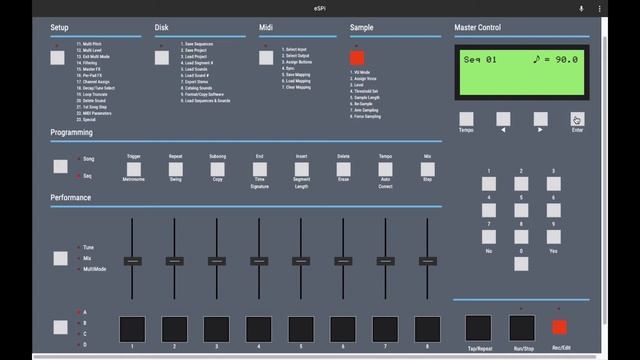Viewport: 640px width, 360px height.
Task: Click the Tempo button under the display
Action: (x=466, y=119)
